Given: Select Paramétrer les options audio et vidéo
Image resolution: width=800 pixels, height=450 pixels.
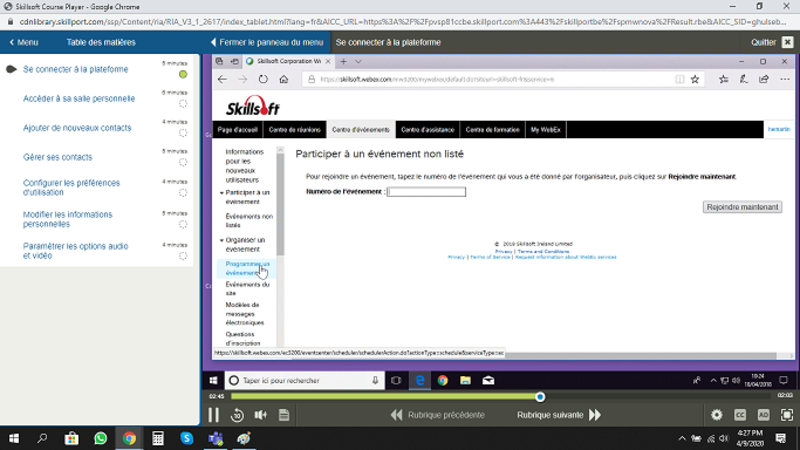Looking at the screenshot, I should pyautogui.click(x=76, y=251).
